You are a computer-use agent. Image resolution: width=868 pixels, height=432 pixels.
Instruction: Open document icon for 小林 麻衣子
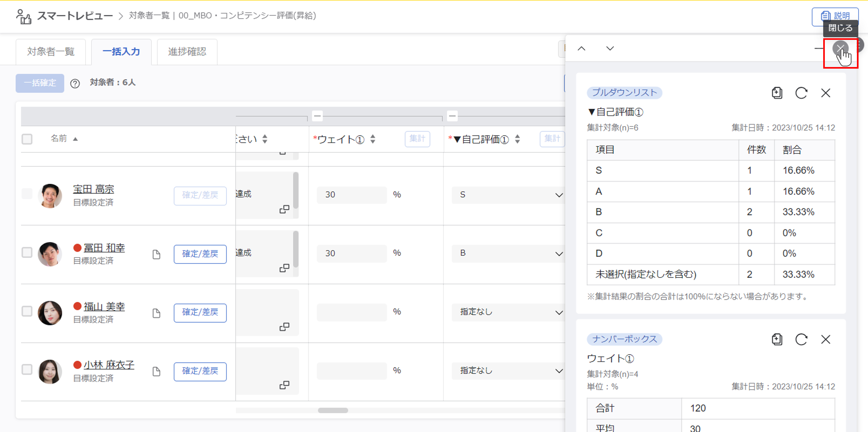click(156, 371)
